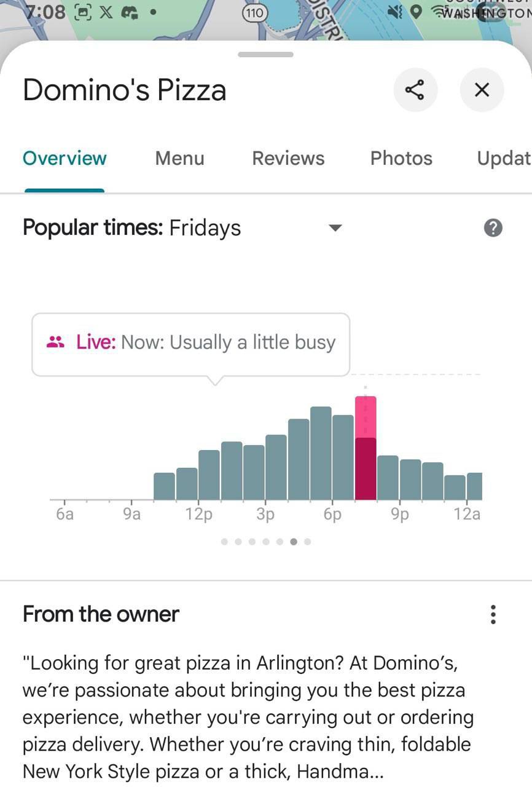Open the Popular times help icon

[x=493, y=228]
